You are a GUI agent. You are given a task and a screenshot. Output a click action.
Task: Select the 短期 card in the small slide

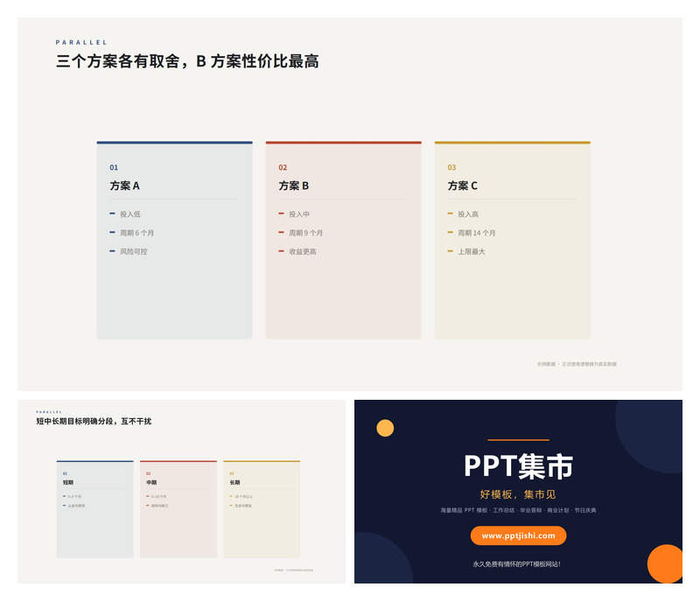point(95,509)
